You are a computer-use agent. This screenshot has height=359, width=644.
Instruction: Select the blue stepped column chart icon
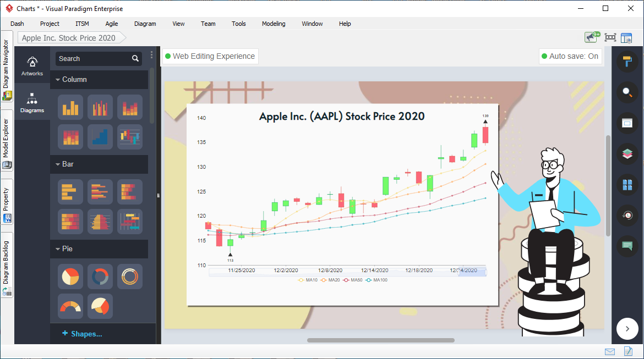pyautogui.click(x=100, y=137)
